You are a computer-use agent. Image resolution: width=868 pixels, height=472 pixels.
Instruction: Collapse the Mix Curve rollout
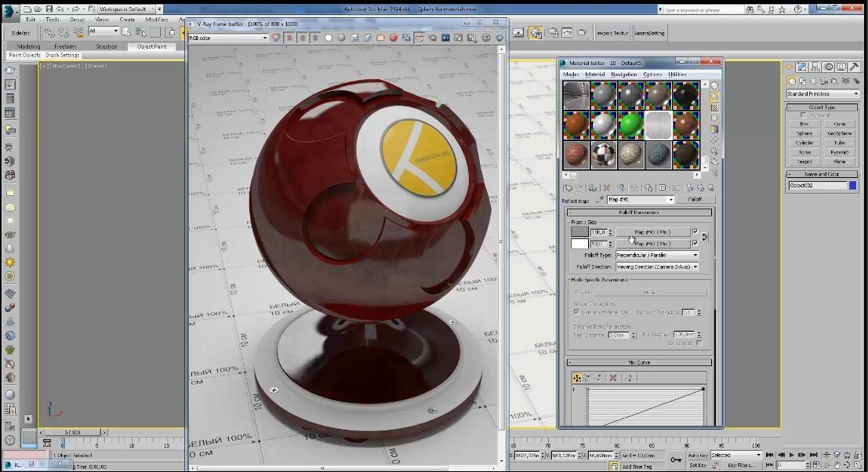(639, 362)
